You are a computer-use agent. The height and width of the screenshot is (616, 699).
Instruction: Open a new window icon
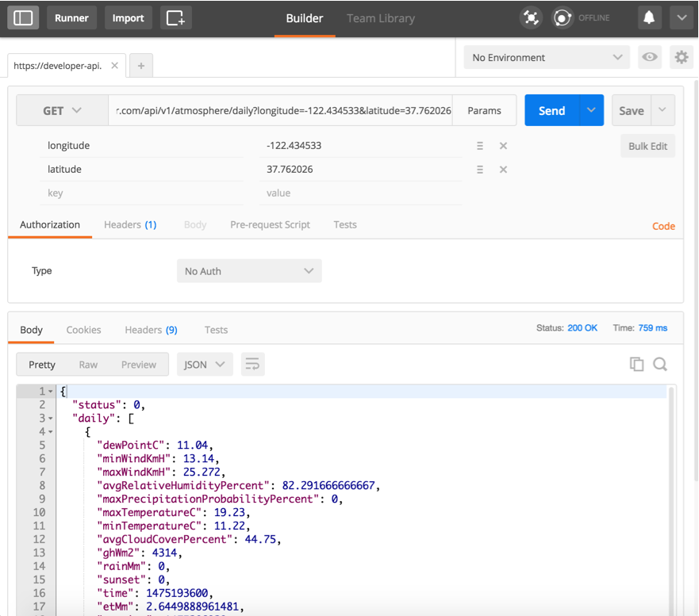[175, 17]
